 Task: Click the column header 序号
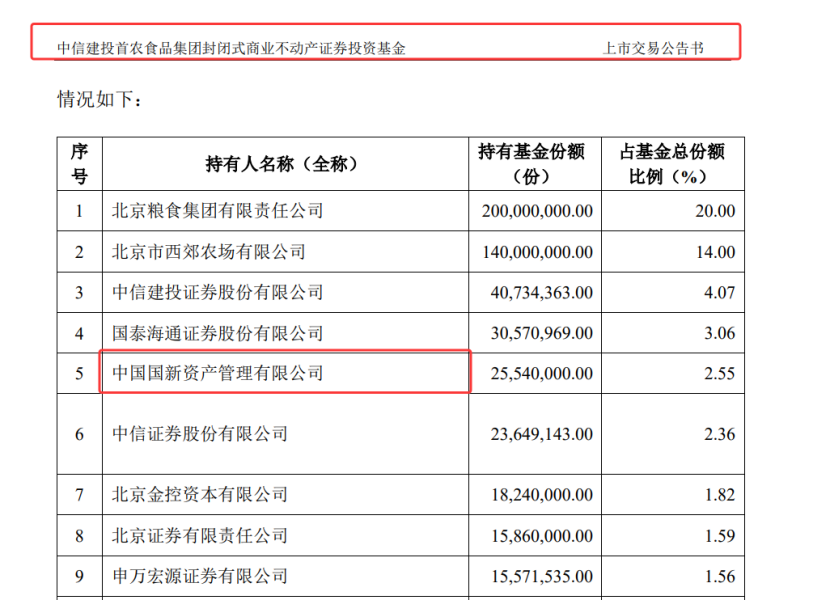coord(79,164)
